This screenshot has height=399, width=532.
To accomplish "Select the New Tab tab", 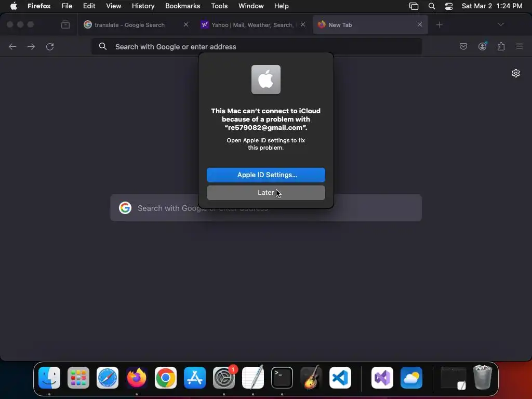I will coord(370,25).
